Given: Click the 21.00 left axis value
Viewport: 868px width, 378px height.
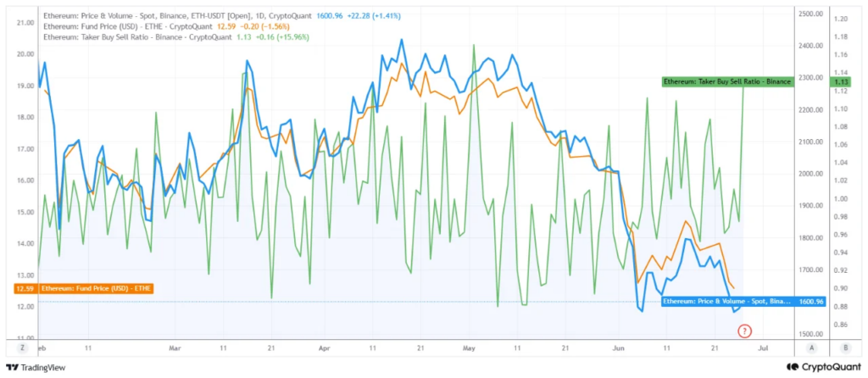Looking at the screenshot, I should tap(26, 23).
